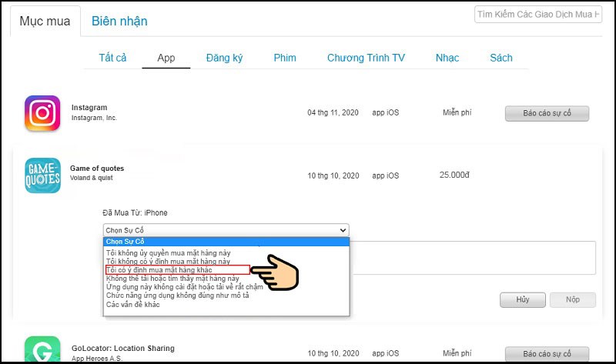Select the Đăng ký filter tab
Viewport: 616px width, 364px height.
[224, 58]
